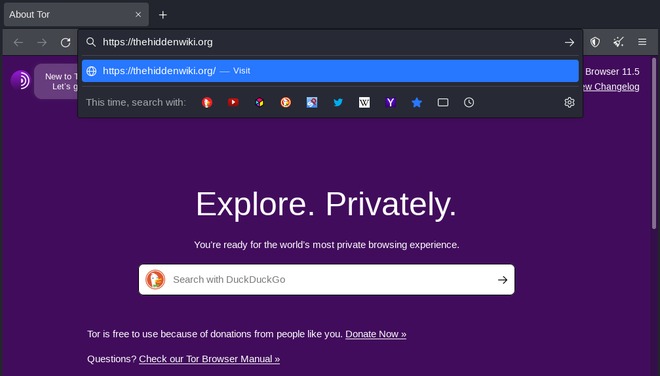Image resolution: width=660 pixels, height=376 pixels.
Task: Reload the current page
Action: coord(65,42)
